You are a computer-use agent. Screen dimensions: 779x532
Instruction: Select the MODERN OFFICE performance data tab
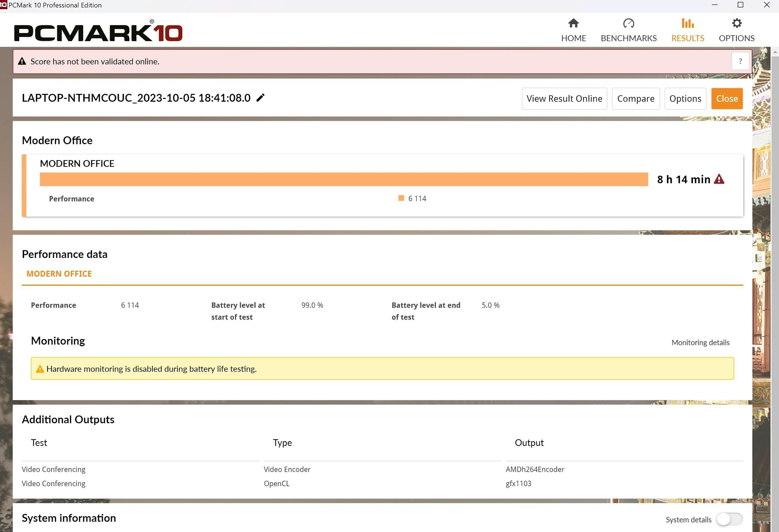pyautogui.click(x=59, y=274)
